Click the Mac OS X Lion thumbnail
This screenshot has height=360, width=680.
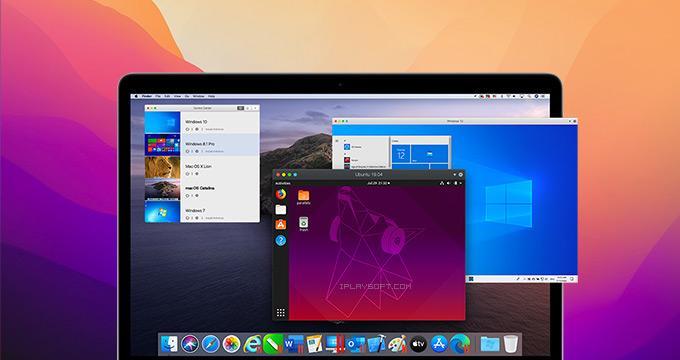tap(162, 167)
